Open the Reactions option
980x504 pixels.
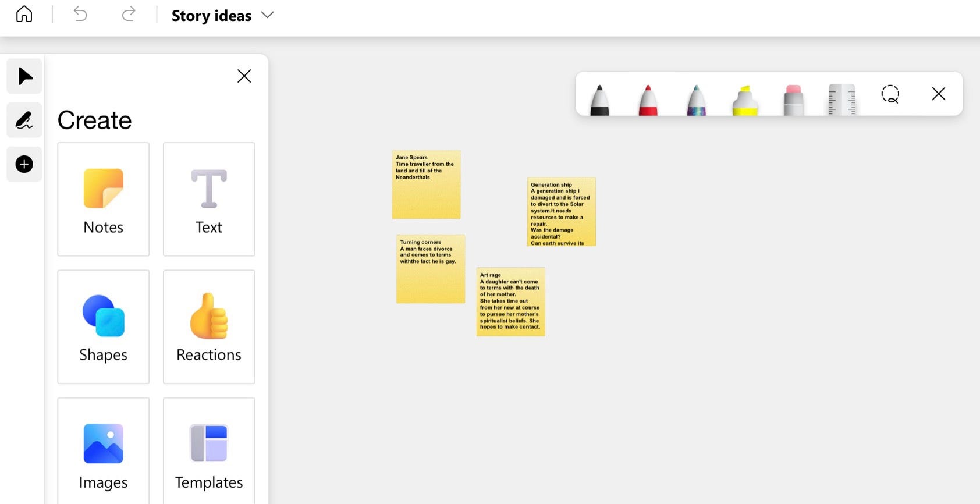pyautogui.click(x=209, y=327)
